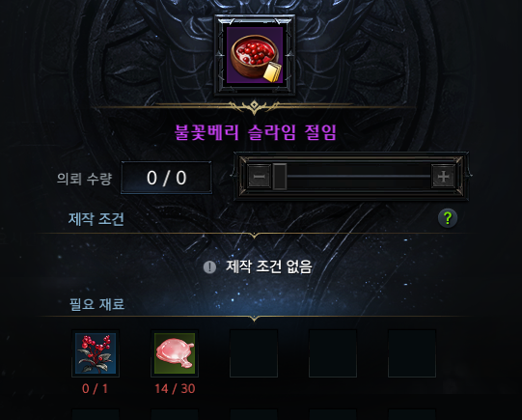
Task: Click the 0 / 0 의뢰 수량 field
Action: click(166, 178)
